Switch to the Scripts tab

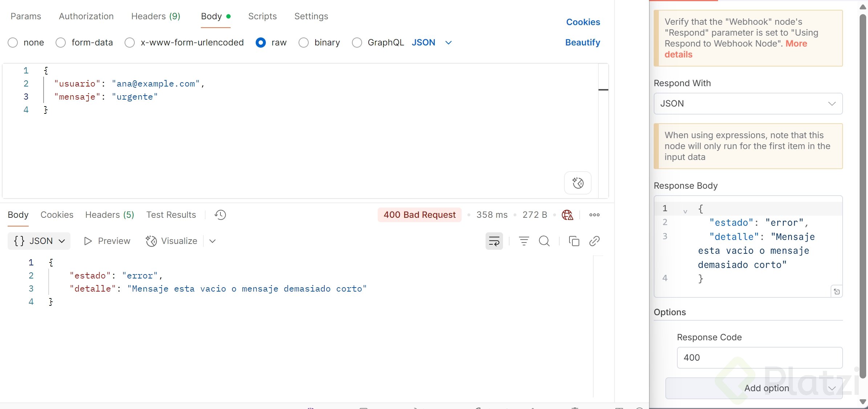click(x=262, y=16)
